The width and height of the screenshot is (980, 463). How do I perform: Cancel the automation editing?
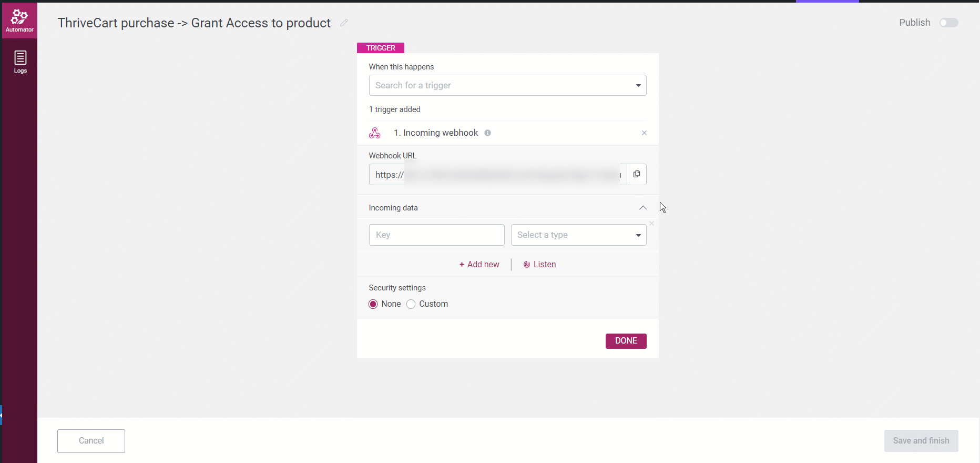[91, 441]
